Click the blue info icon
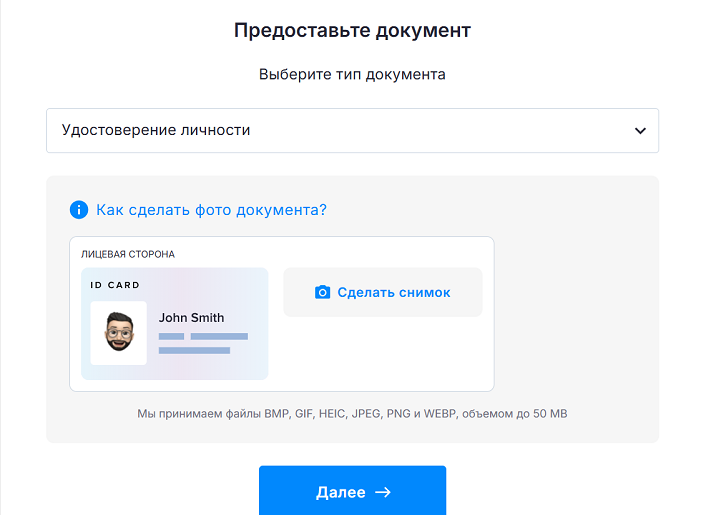701x515 pixels. point(79,210)
